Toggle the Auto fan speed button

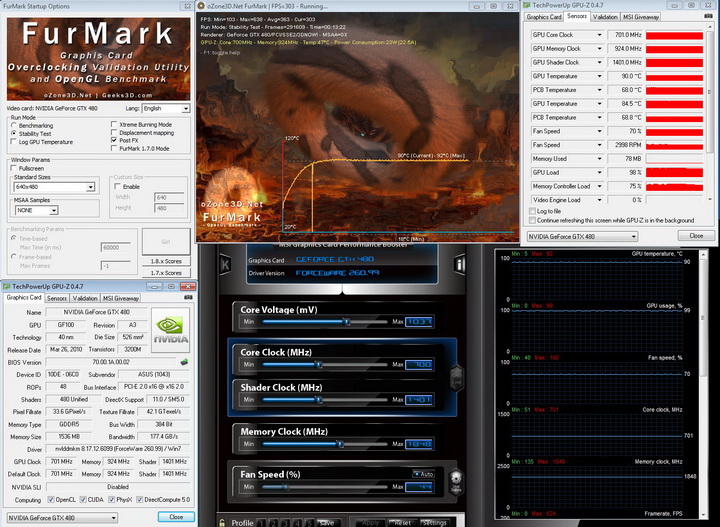point(422,473)
